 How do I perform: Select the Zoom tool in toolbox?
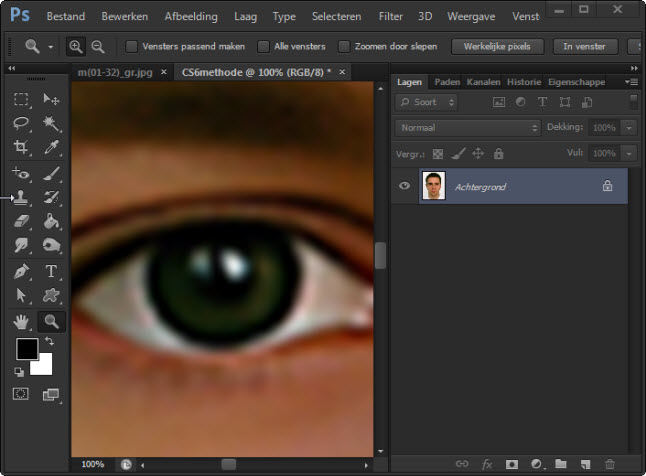click(x=51, y=322)
